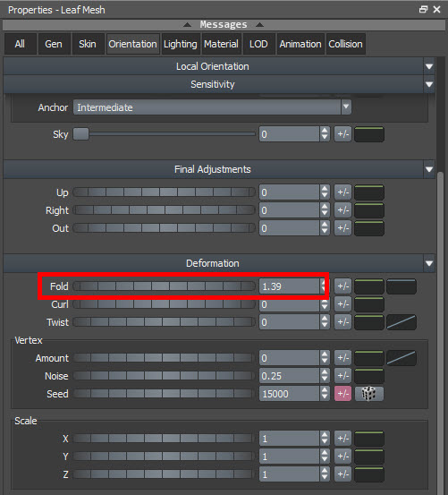Toggle the Out +/- variance button
This screenshot has width=448, height=495.
[343, 228]
